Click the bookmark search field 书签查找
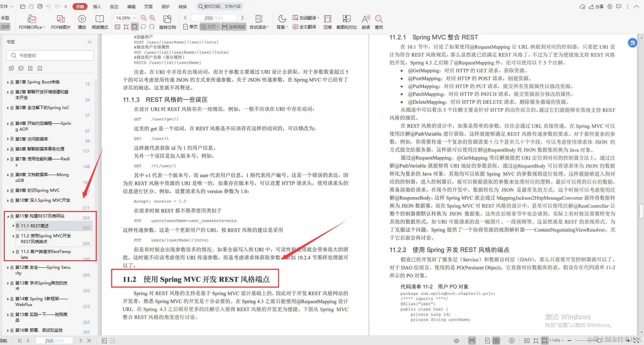644x345 pixels. (x=50, y=55)
